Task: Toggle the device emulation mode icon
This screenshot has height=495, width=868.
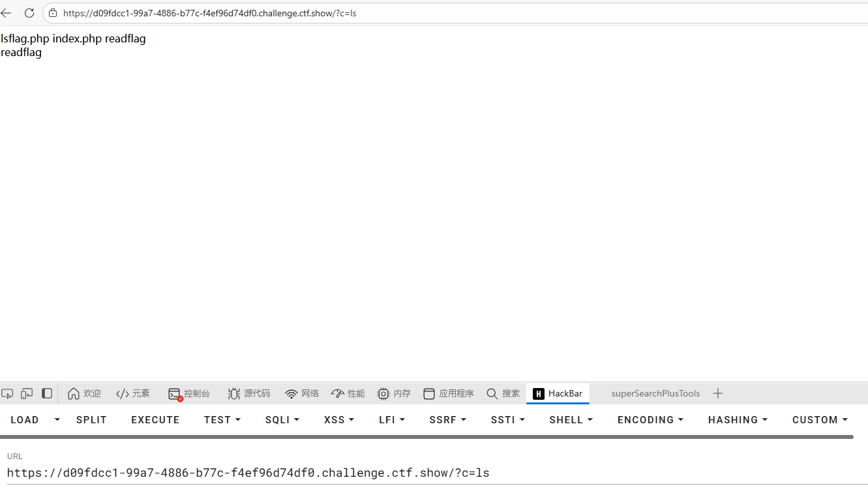Action: pos(26,393)
